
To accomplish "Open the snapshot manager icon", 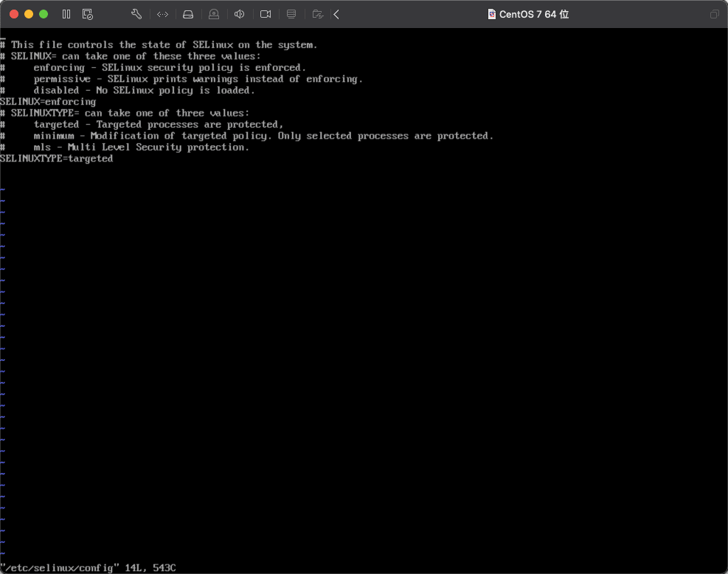I will (x=88, y=14).
